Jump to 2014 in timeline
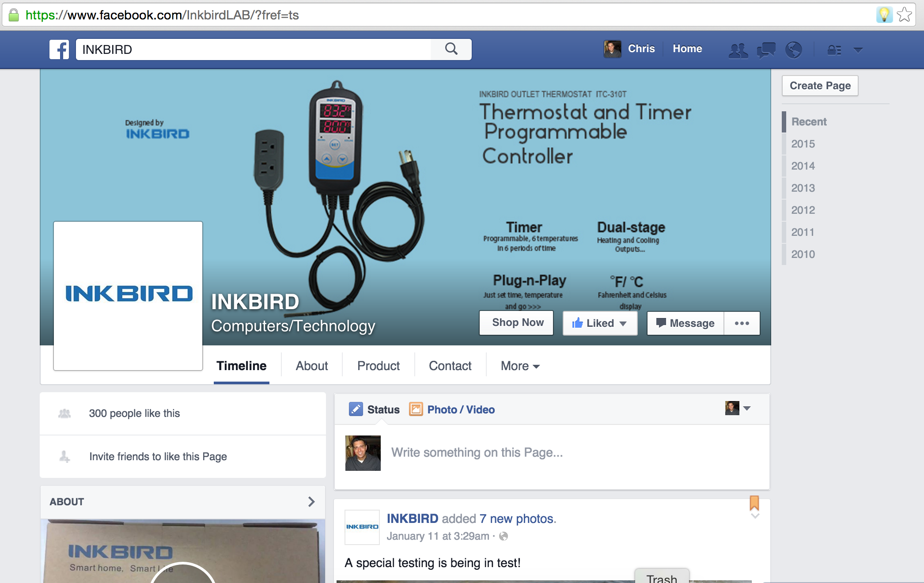The height and width of the screenshot is (583, 924). pyautogui.click(x=803, y=166)
